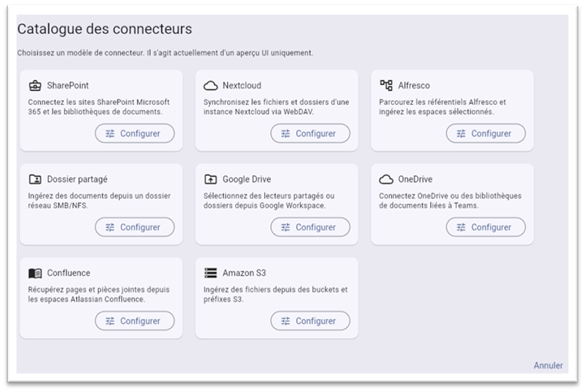Viewport: 585px width, 392px height.
Task: Click the Nextcloud cloud icon
Action: point(210,86)
